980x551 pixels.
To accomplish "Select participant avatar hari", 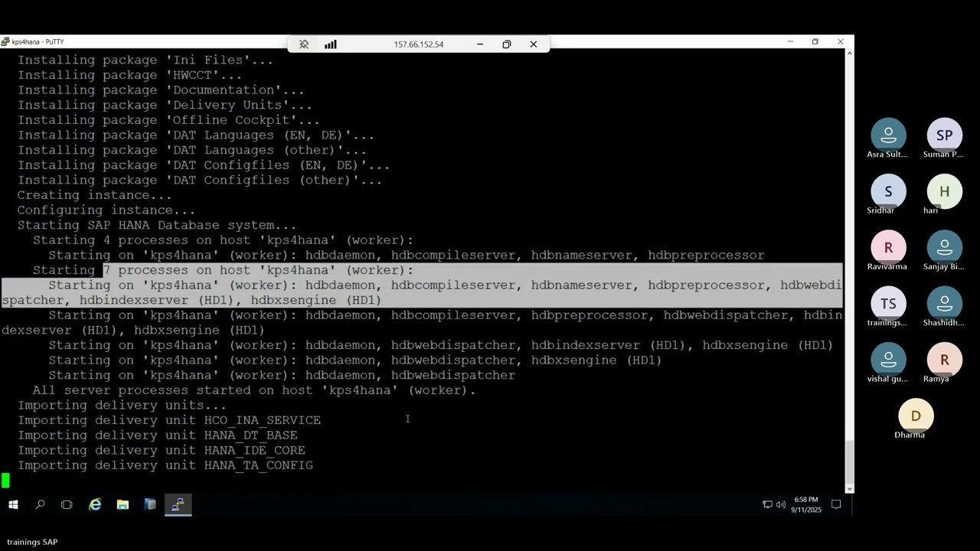I will pos(945,191).
